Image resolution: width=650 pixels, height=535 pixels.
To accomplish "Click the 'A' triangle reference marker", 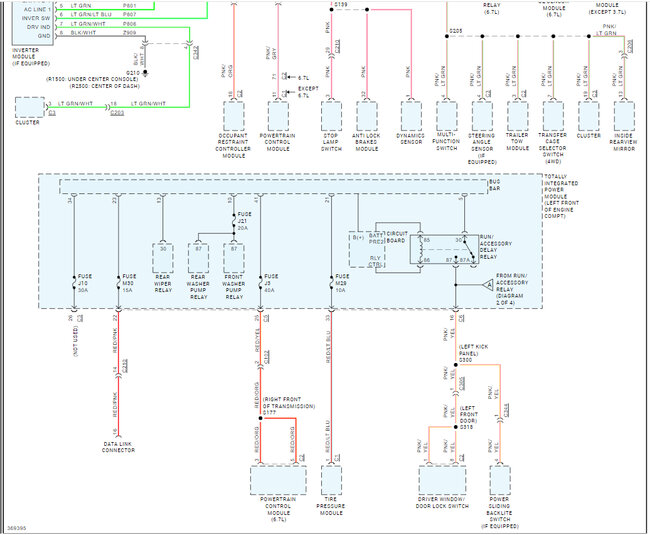I will (488, 285).
